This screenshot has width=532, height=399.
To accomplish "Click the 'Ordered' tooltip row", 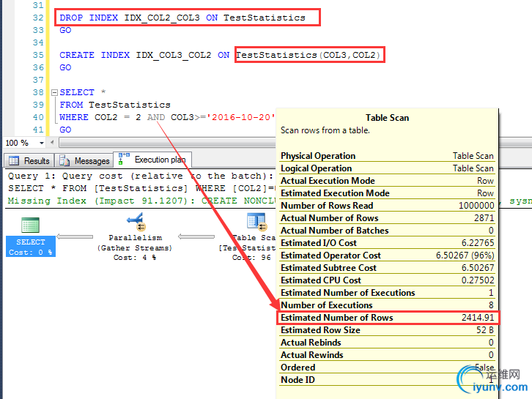I will [x=387, y=368].
